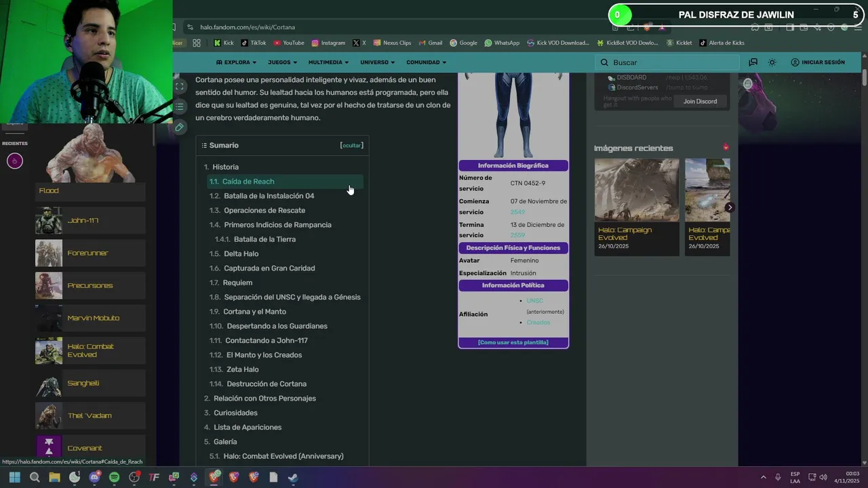Image resolution: width=868 pixels, height=488 pixels.
Task: Go to Batalla de la Instalación 04
Action: click(269, 196)
